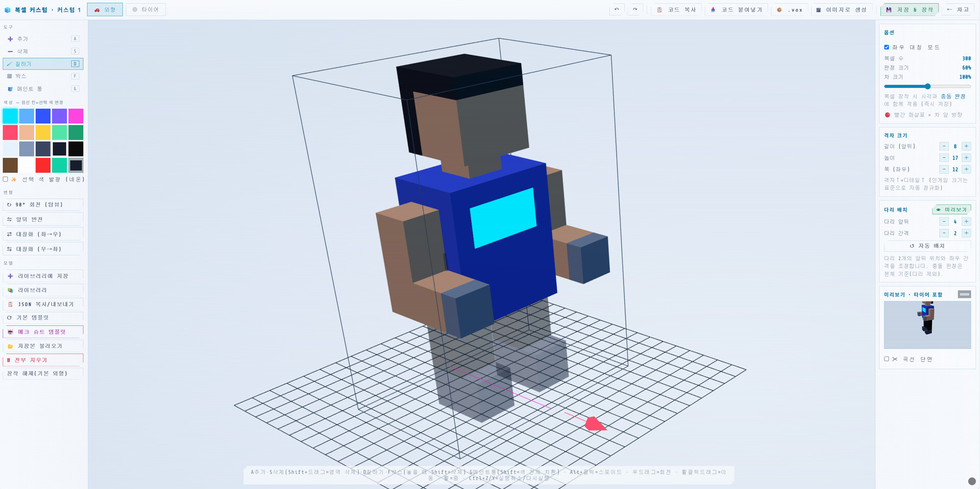Switch to the 외형 tab
The height and width of the screenshot is (489, 980).
pyautogui.click(x=105, y=10)
